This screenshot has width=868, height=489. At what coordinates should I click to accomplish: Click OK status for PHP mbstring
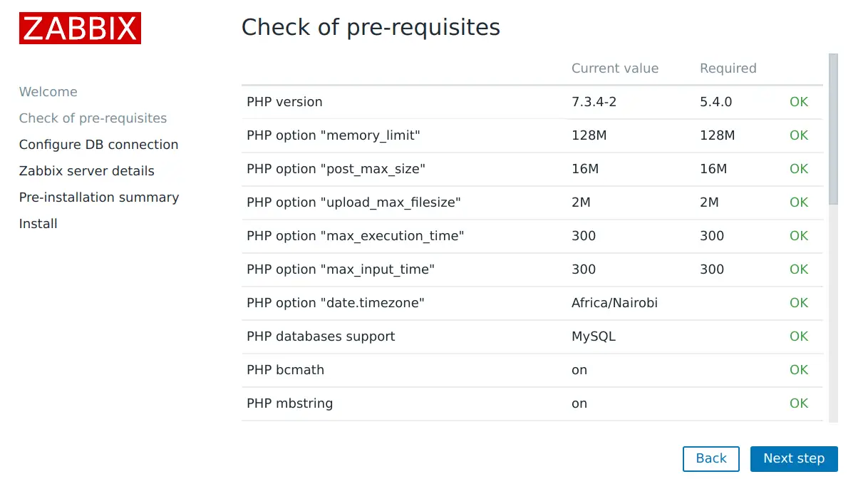[x=798, y=403]
